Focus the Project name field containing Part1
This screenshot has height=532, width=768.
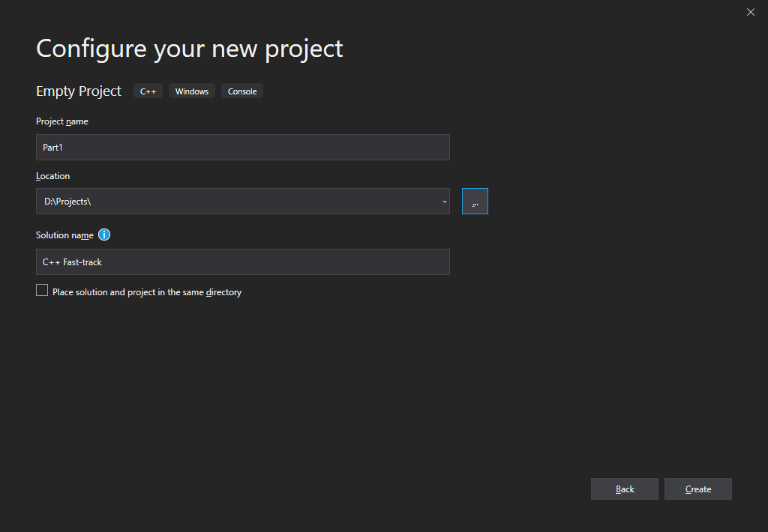click(x=243, y=148)
